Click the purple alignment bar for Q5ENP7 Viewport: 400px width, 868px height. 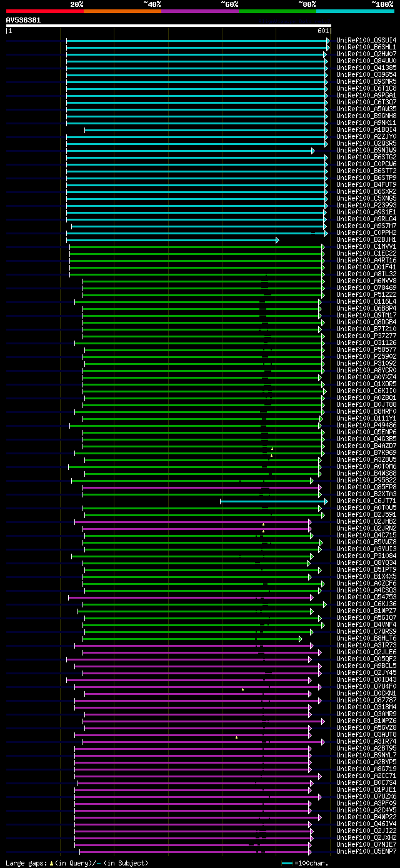tap(195, 852)
